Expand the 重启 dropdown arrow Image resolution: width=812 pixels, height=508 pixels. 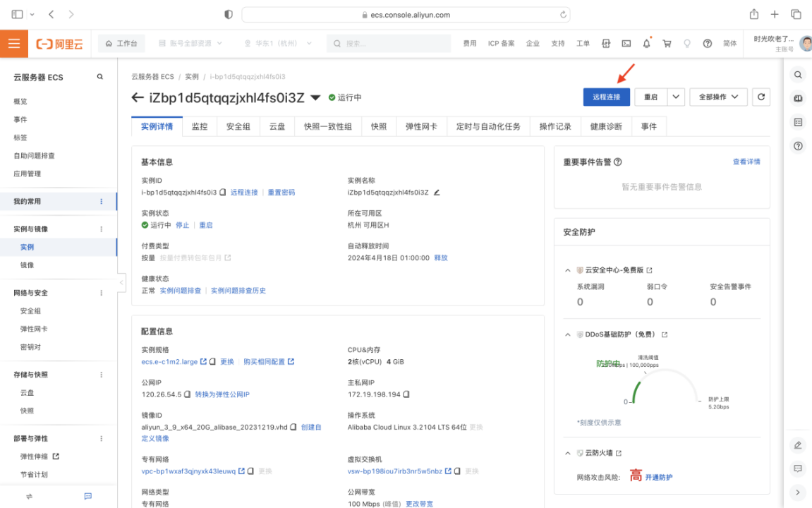pyautogui.click(x=676, y=97)
